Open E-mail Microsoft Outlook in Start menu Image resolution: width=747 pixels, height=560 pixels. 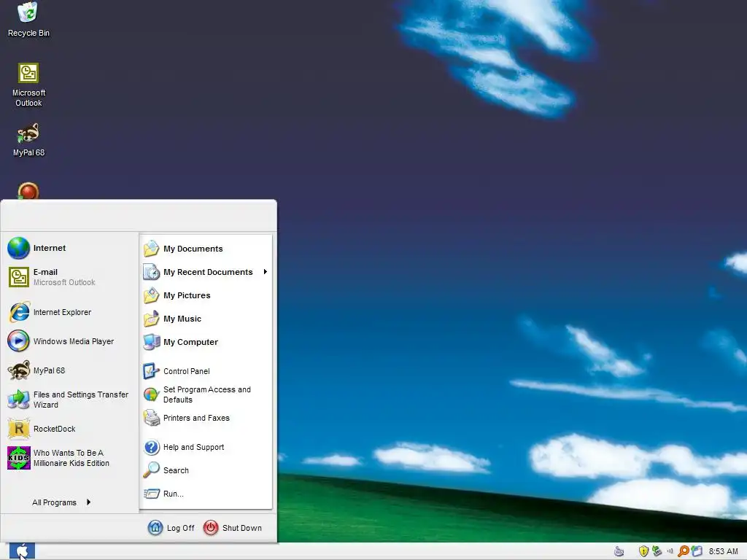click(x=71, y=277)
